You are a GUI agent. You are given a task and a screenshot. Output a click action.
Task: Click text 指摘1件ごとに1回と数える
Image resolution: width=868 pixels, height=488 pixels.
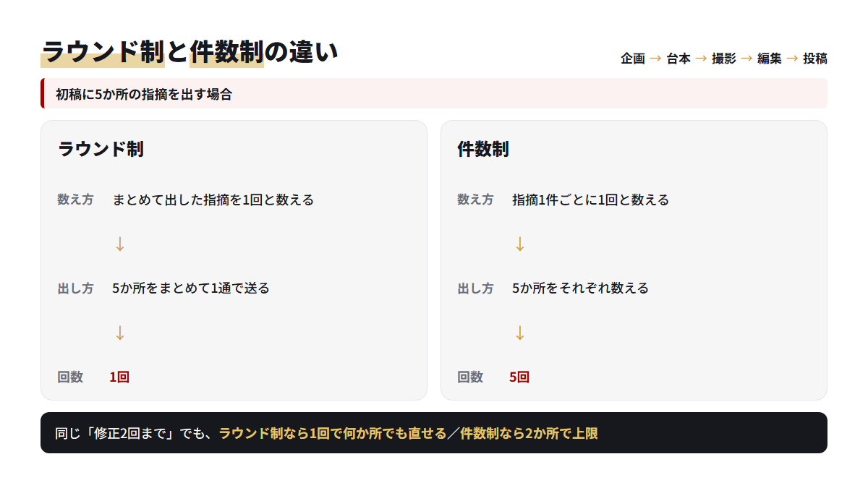click(x=591, y=200)
